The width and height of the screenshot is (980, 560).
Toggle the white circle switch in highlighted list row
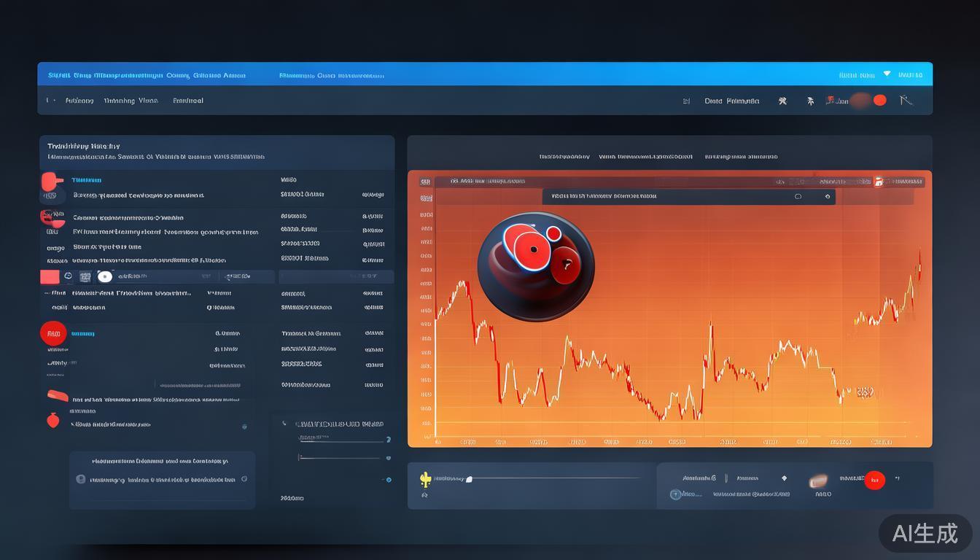click(x=105, y=276)
